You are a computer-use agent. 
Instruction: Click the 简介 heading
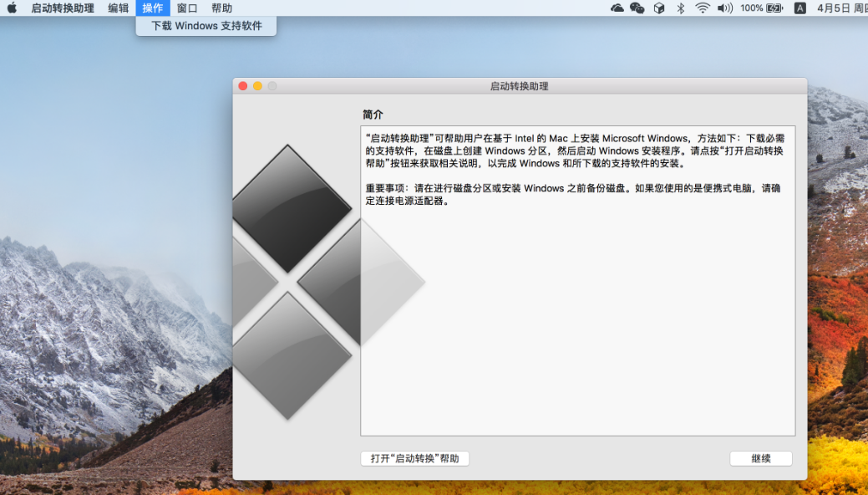(x=373, y=115)
